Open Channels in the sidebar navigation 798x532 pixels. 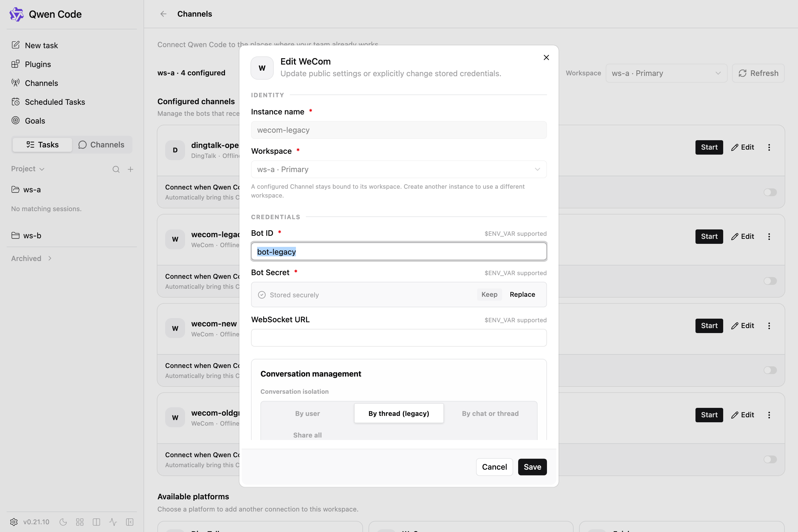coord(35,83)
